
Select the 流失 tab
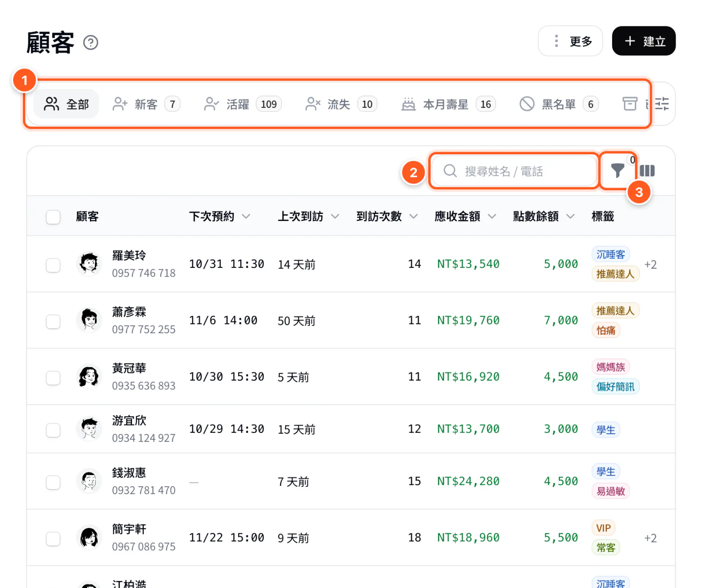[341, 104]
